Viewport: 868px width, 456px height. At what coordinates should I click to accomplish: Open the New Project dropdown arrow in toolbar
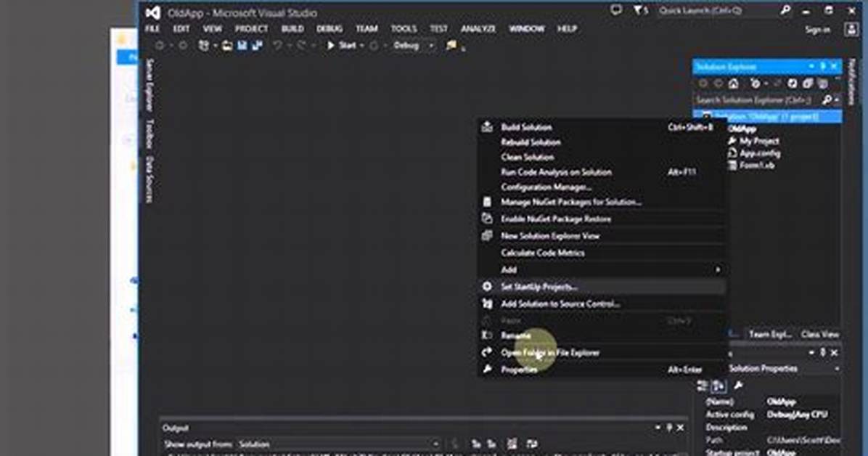(214, 46)
